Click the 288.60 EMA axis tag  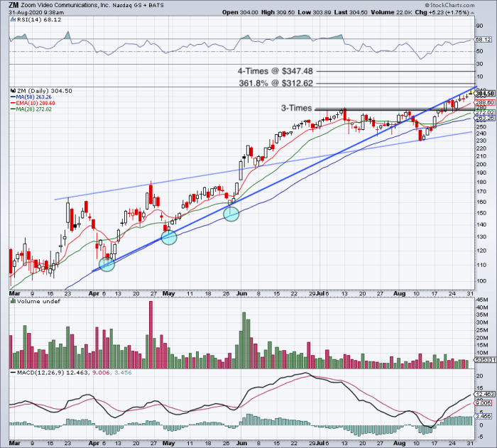pos(484,103)
